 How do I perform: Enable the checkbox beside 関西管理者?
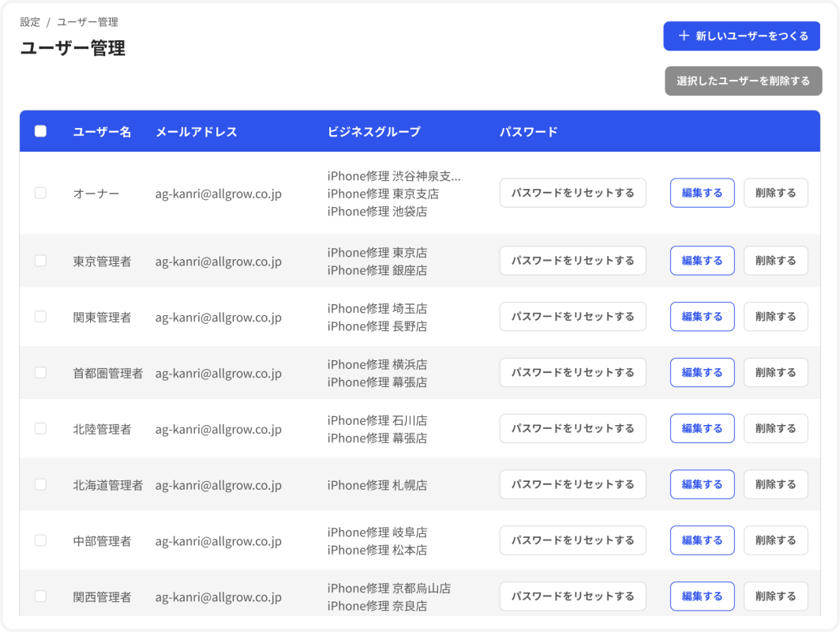coord(41,596)
